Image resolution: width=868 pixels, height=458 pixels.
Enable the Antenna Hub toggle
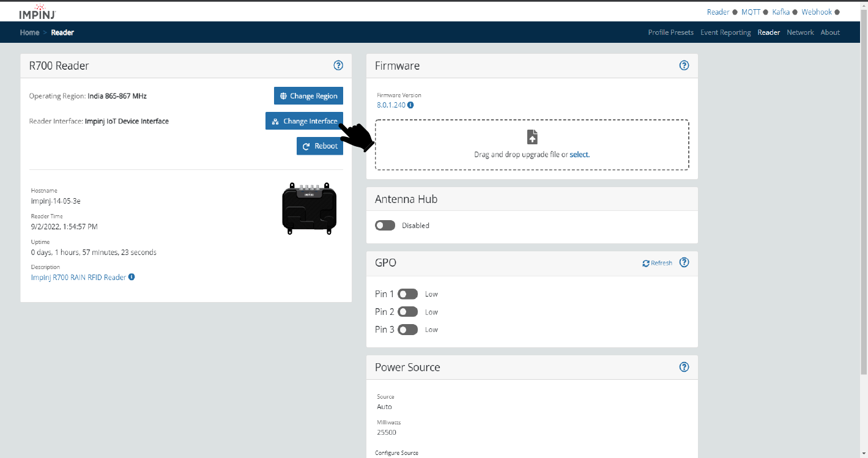(385, 226)
